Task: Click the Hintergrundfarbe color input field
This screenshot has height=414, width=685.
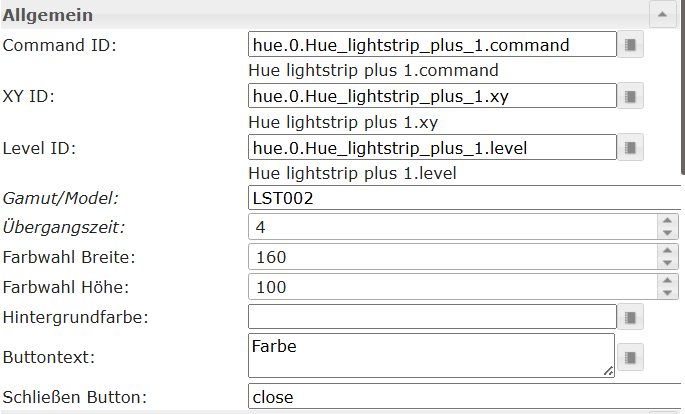Action: point(431,317)
